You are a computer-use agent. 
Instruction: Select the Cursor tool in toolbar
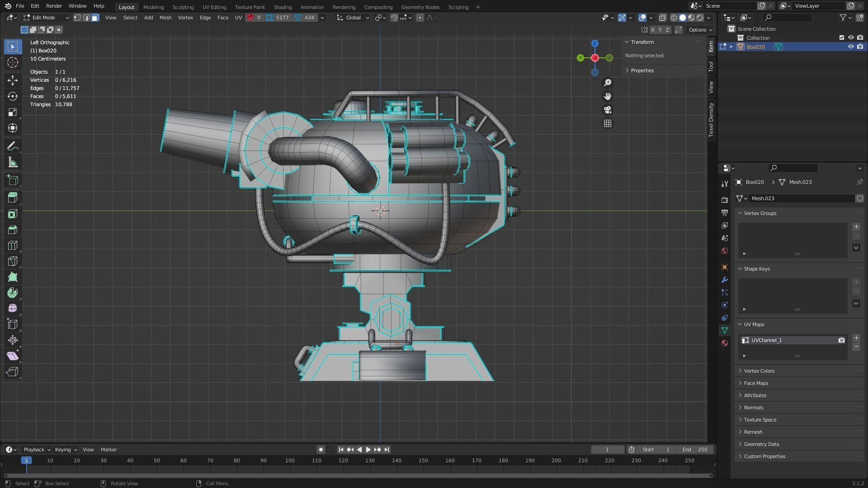[13, 62]
